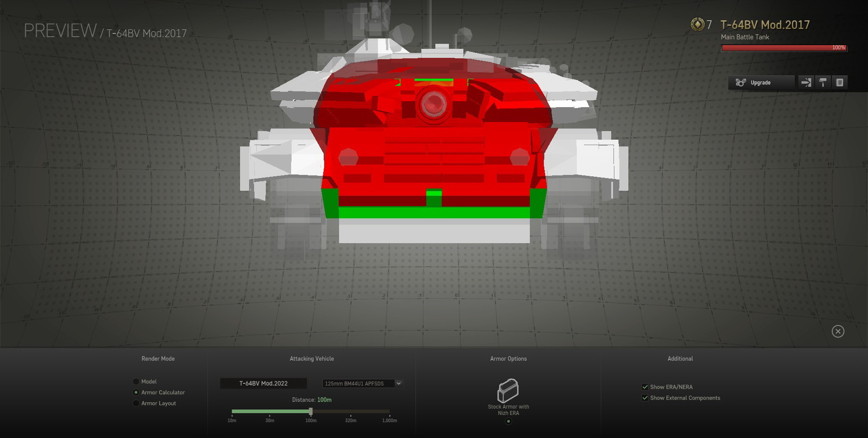The image size is (868, 438).
Task: Select the radio dot under Nizh ERA
Action: coord(509,421)
